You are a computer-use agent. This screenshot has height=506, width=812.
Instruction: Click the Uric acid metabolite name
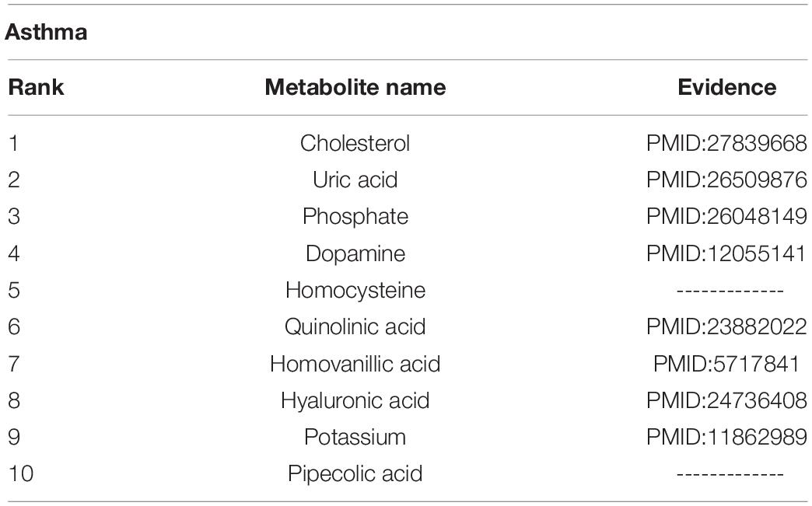[355, 180]
